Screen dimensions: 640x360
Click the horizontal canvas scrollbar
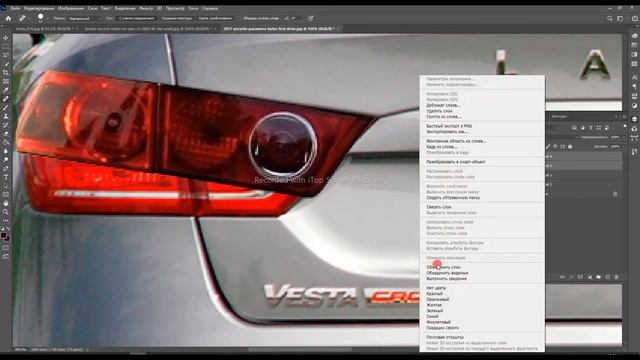300,350
